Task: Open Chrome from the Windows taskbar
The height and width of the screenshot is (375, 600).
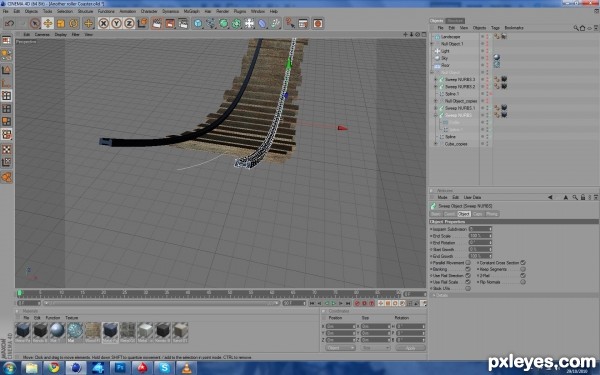Action: click(54, 368)
